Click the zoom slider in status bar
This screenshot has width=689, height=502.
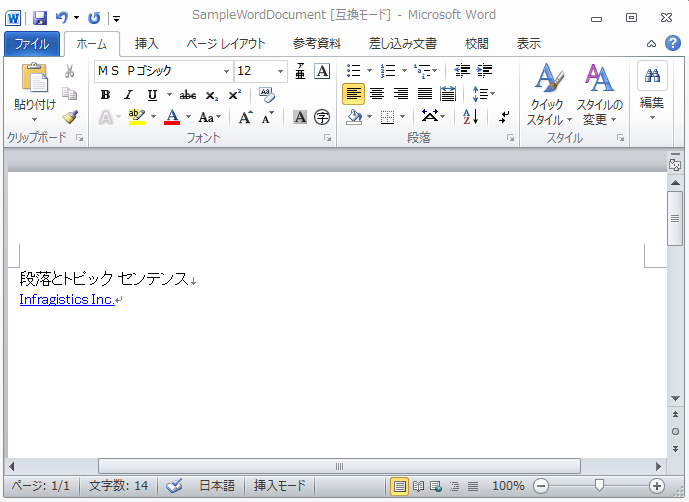coord(599,486)
